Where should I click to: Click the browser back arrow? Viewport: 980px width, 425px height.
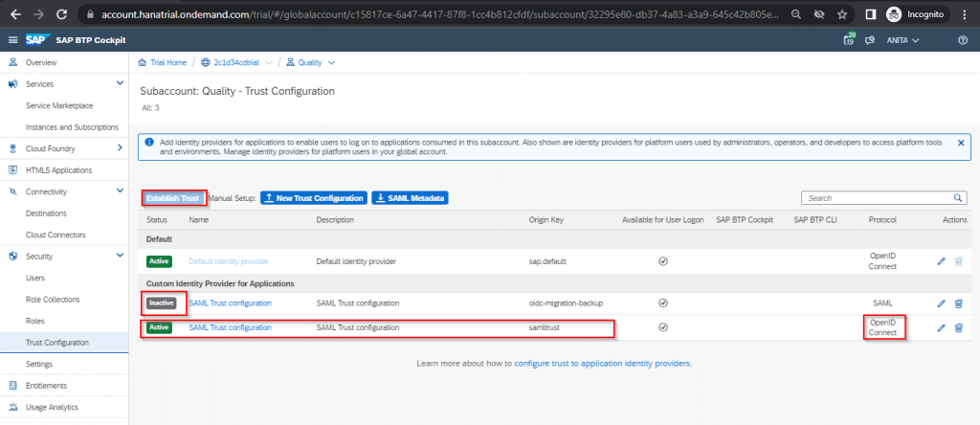[15, 13]
